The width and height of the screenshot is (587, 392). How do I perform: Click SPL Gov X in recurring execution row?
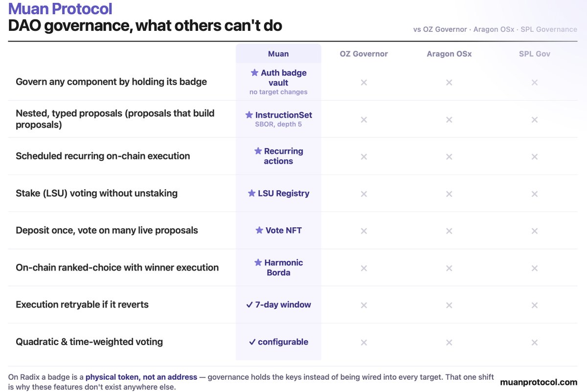[x=535, y=157]
